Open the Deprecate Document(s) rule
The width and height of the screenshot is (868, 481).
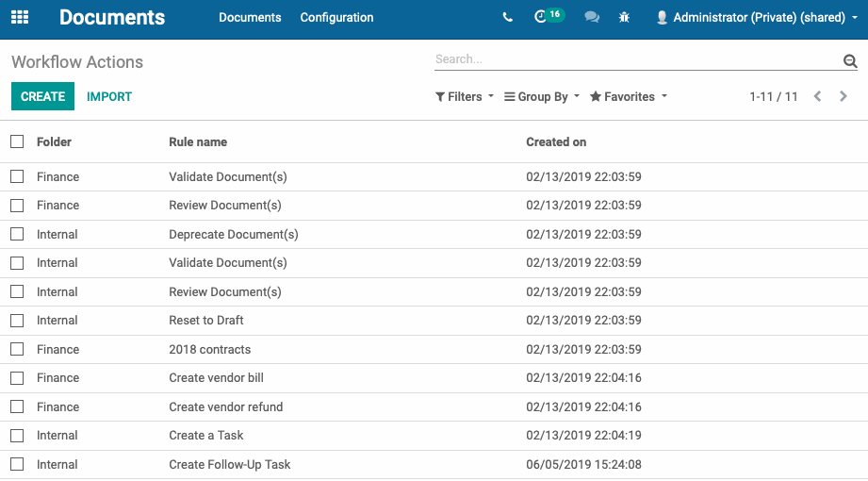[233, 235]
